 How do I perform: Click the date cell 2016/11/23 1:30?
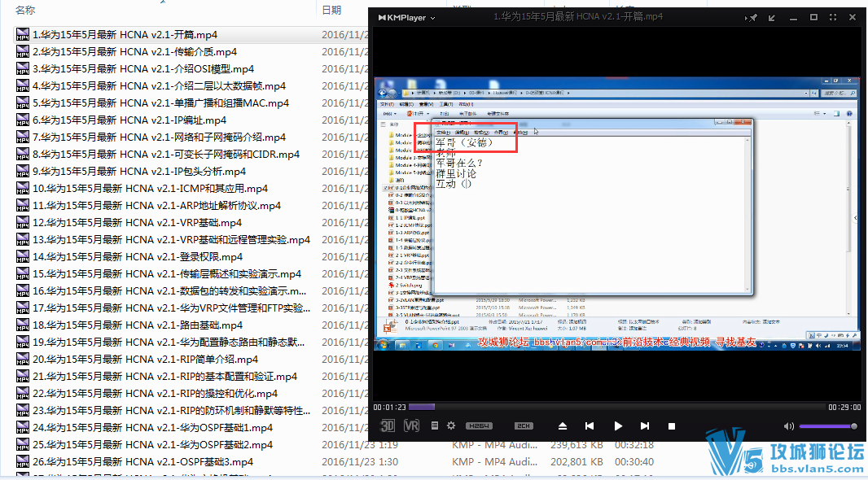(x=360, y=462)
